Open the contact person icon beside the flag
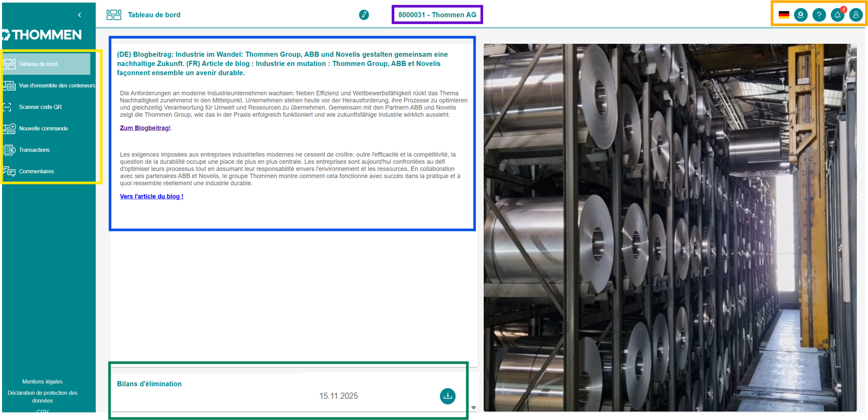 click(801, 15)
